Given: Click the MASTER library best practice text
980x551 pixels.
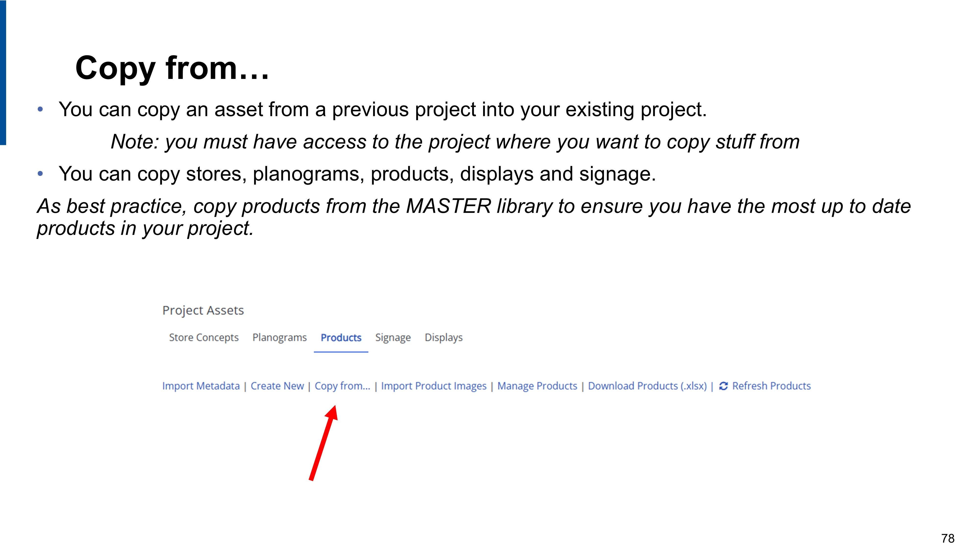Looking at the screenshot, I should pyautogui.click(x=474, y=217).
